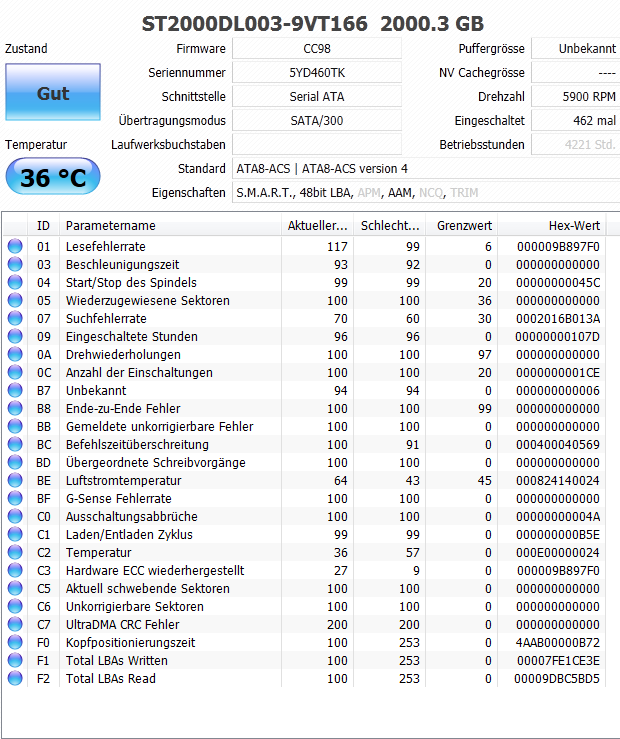Click status orb for UltraDMA CRC Fehler
Image resolution: width=620 pixels, height=739 pixels.
15,624
